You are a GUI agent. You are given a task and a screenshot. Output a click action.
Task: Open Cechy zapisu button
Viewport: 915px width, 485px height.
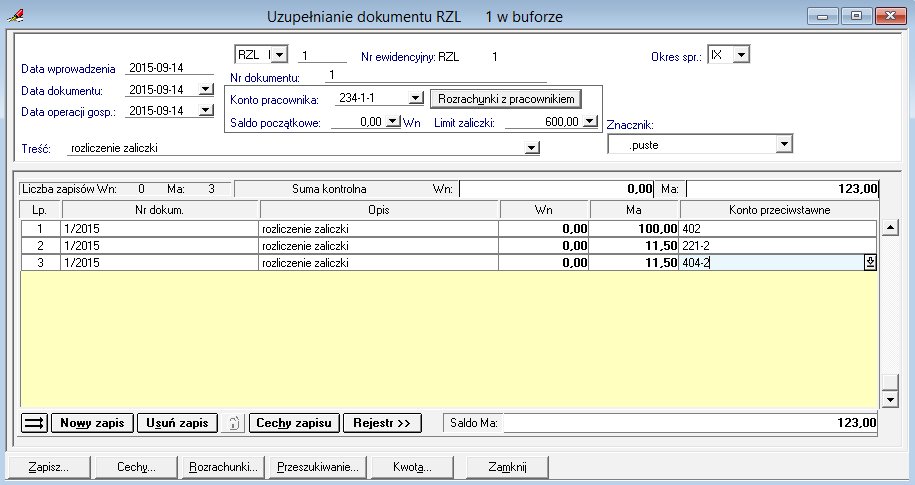294,423
